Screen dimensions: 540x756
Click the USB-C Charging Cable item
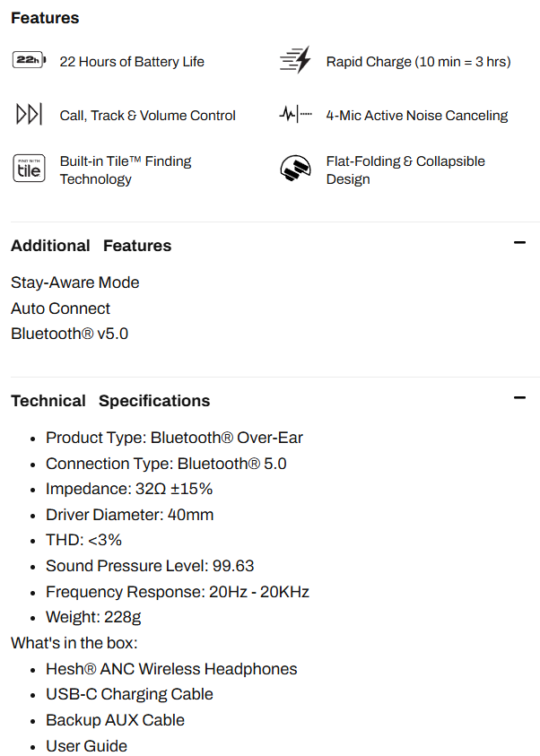tap(129, 694)
